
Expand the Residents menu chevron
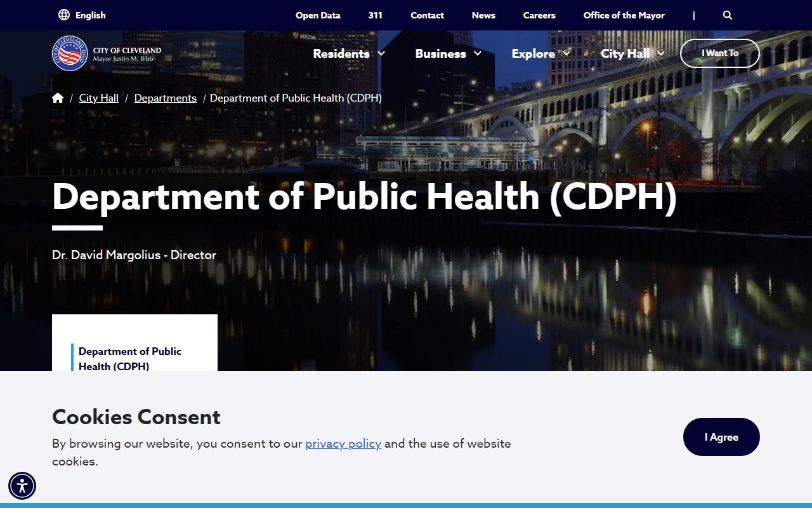point(381,54)
